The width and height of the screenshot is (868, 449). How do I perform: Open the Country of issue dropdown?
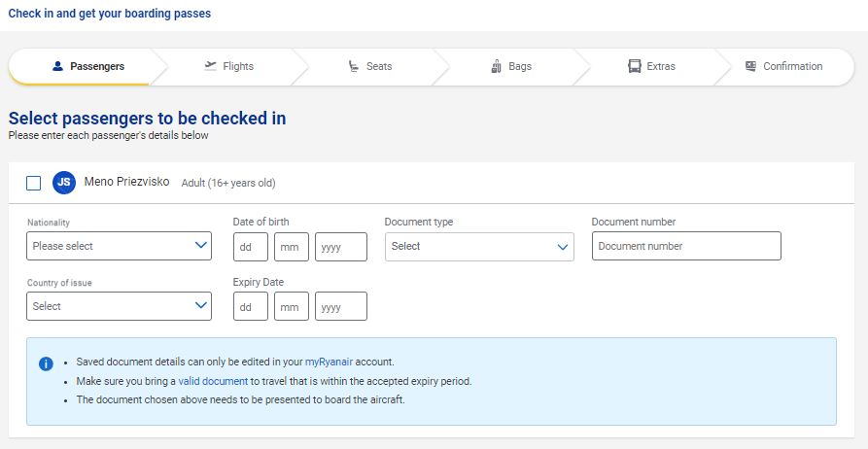[119, 306]
